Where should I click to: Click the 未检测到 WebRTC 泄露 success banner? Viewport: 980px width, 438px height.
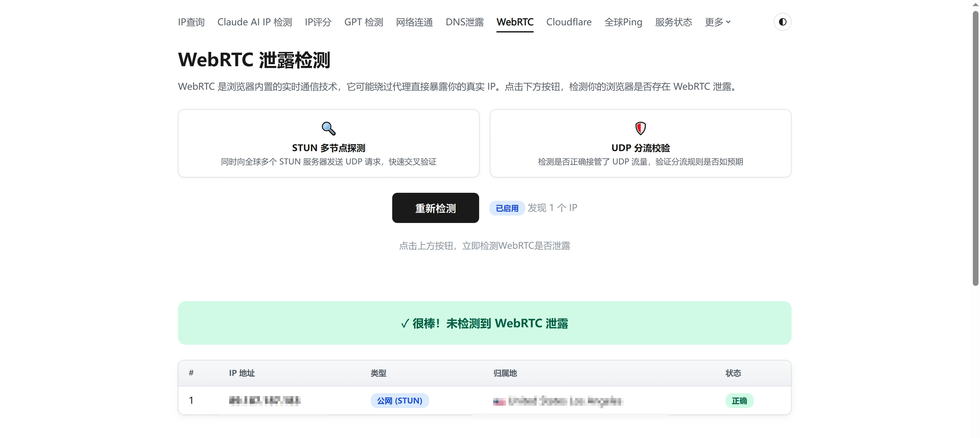[x=484, y=323]
